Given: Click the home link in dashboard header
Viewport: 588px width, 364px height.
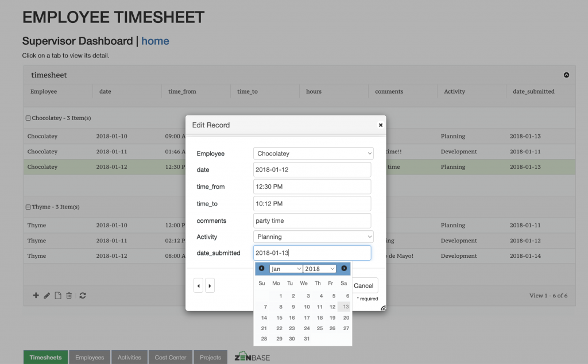Looking at the screenshot, I should (x=155, y=41).
